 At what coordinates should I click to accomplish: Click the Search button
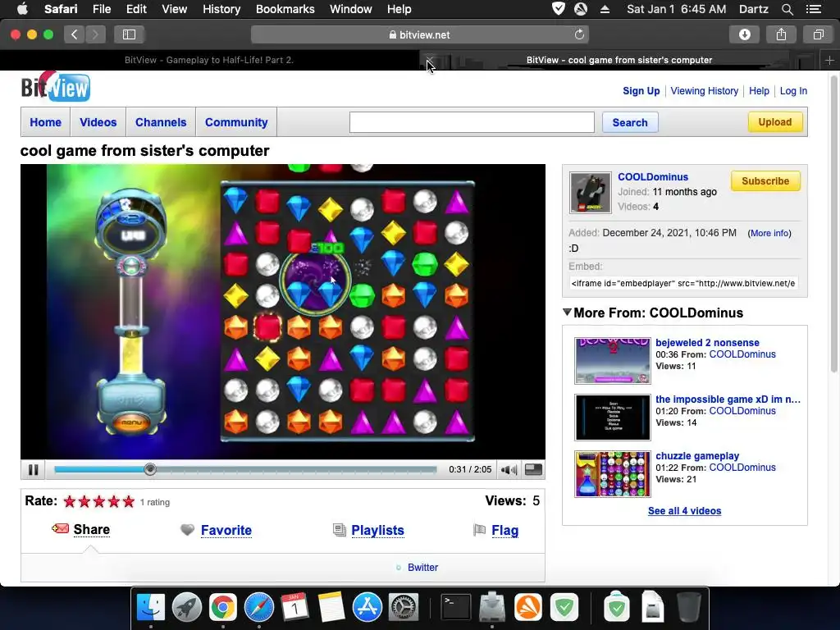click(630, 123)
